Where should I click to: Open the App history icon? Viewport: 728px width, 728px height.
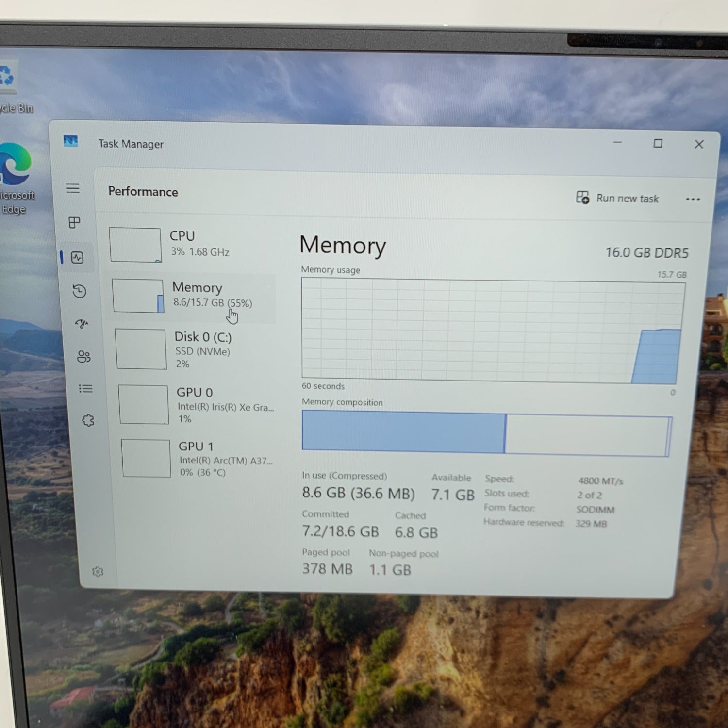[x=80, y=291]
